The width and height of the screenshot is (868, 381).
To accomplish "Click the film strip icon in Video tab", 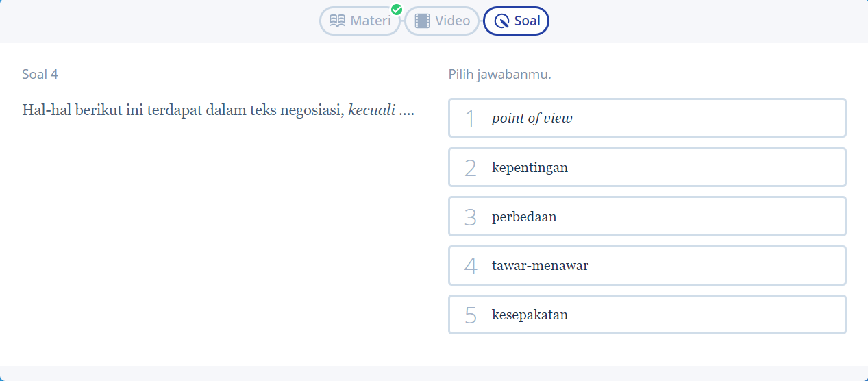I will (422, 21).
